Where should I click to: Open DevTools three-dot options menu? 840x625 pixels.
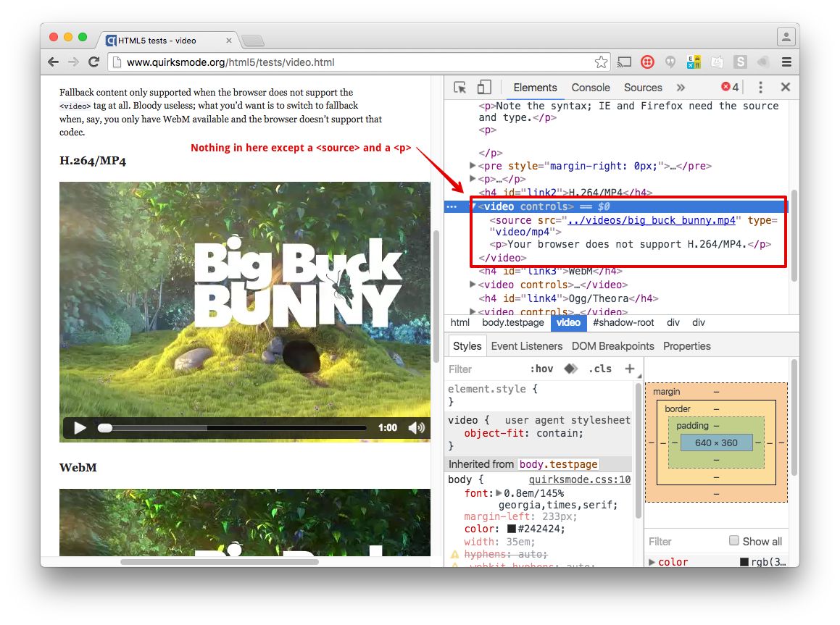[760, 87]
